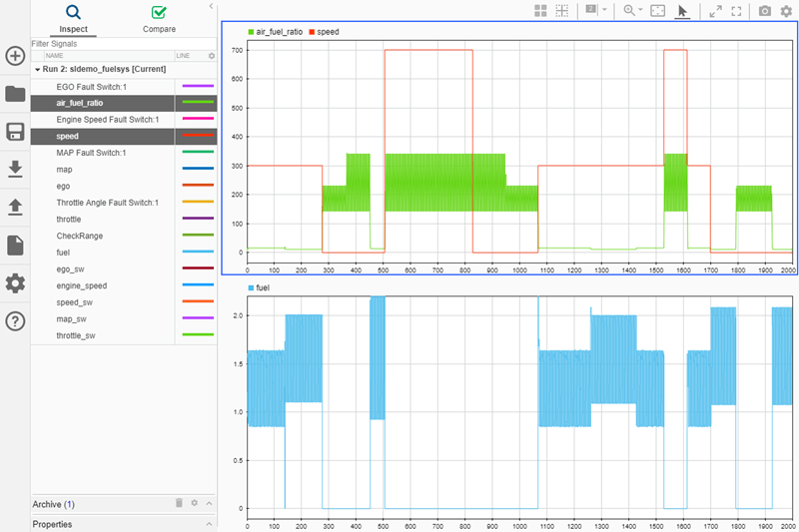
Task: Take a snapshot with camera icon
Action: click(x=765, y=11)
